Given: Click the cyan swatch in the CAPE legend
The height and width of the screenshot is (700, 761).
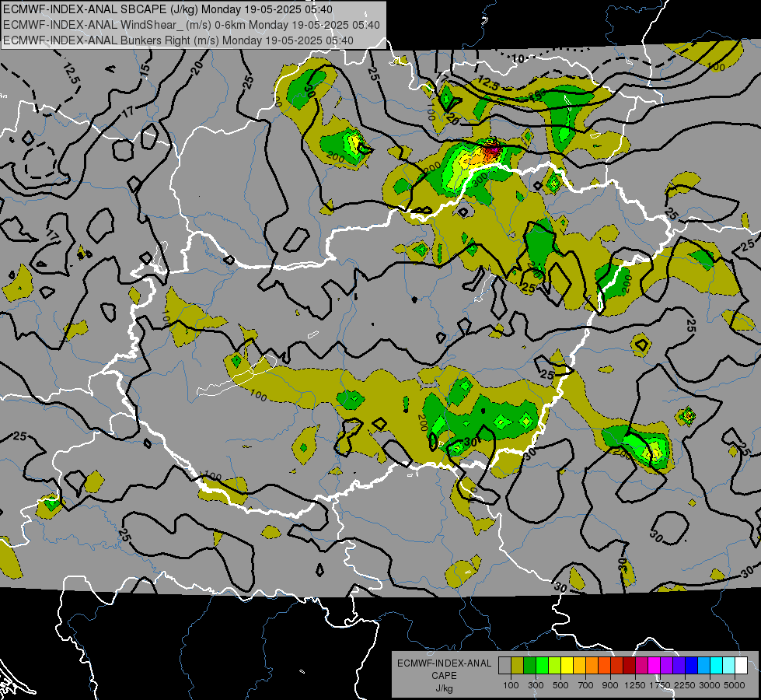Looking at the screenshot, I should pyautogui.click(x=717, y=666).
